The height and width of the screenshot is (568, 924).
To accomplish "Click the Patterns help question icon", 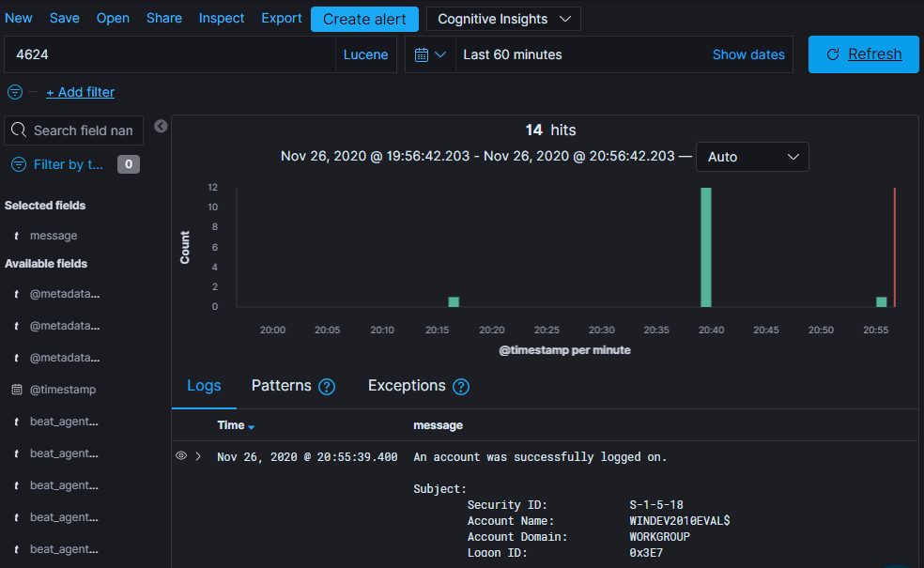I will click(x=327, y=387).
